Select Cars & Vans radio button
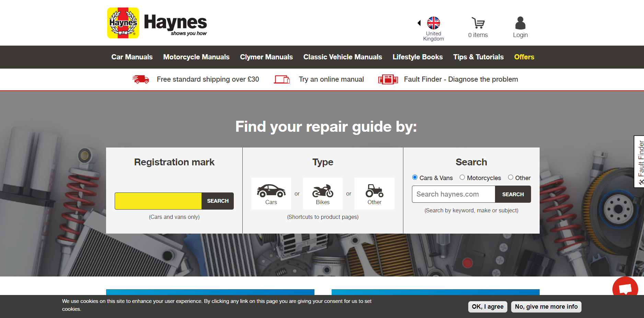644x318 pixels. 415,177
